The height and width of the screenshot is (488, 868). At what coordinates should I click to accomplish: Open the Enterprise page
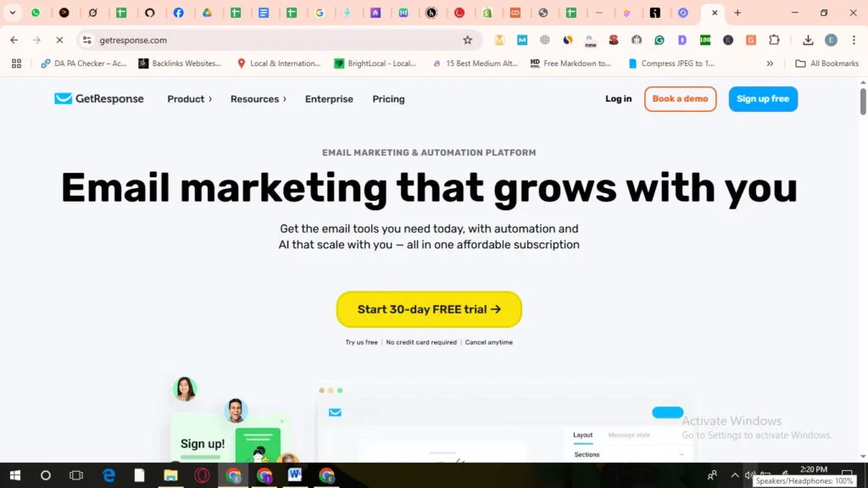pyautogui.click(x=329, y=99)
